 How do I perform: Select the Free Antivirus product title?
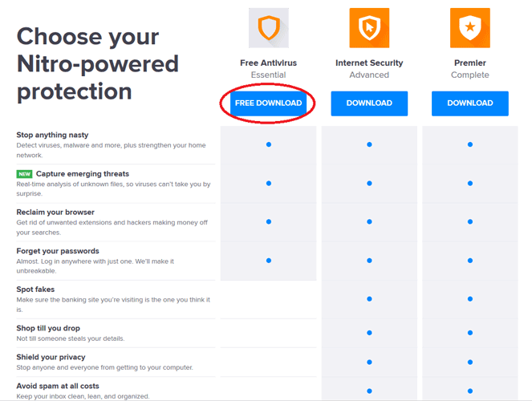click(268, 63)
